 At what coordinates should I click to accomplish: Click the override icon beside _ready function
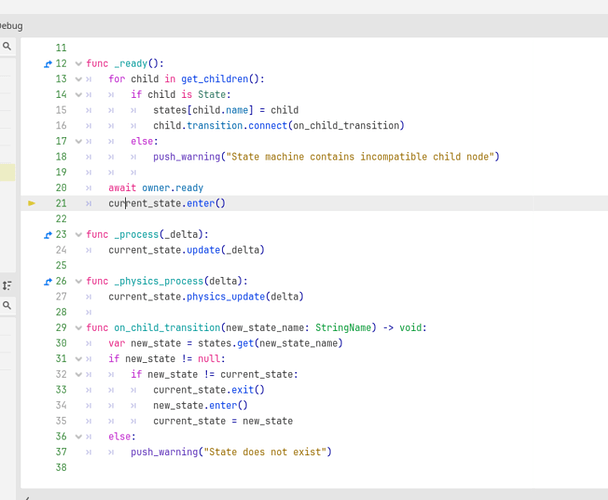pyautogui.click(x=48, y=63)
